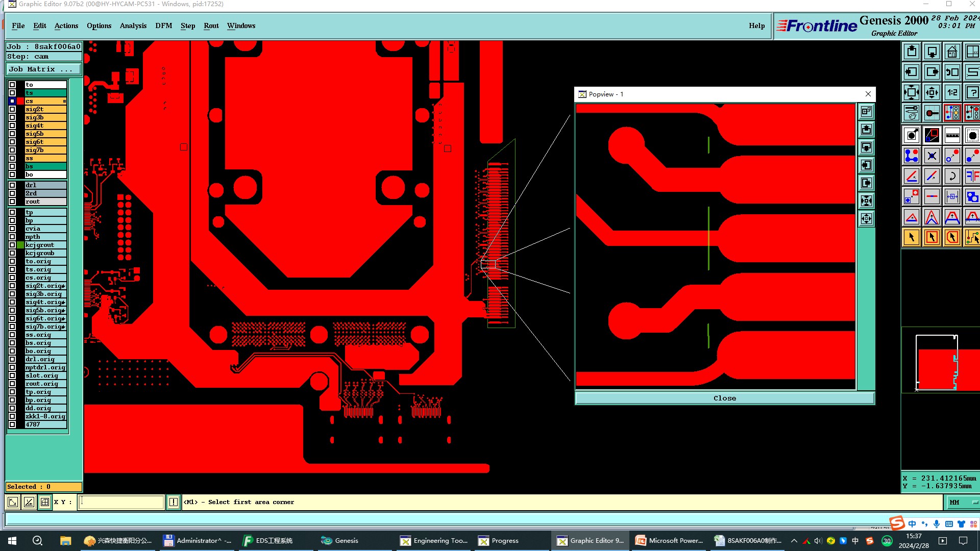
Task: Click the Close button in Popview
Action: [x=724, y=398]
